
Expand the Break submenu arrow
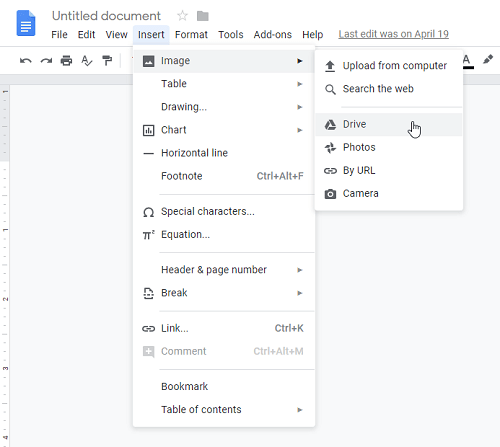pyautogui.click(x=300, y=293)
